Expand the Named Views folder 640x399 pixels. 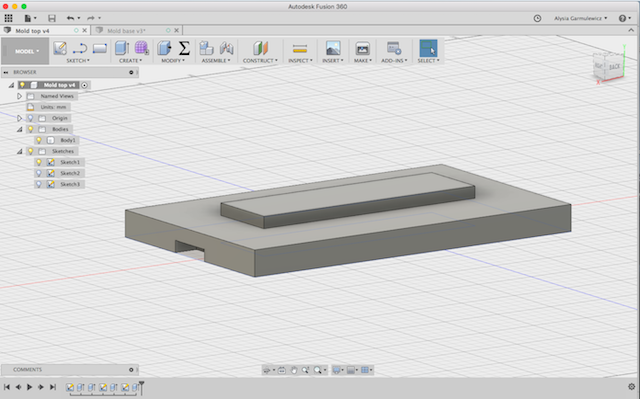(x=19, y=96)
